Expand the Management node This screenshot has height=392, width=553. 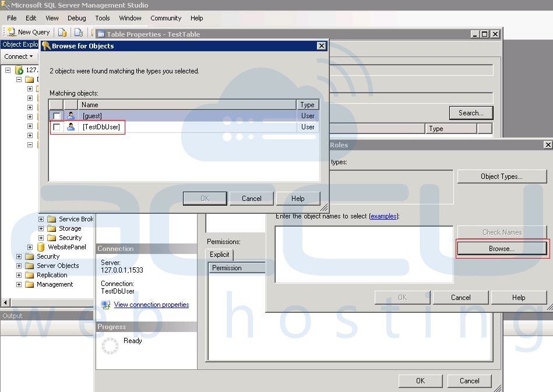pos(19,284)
